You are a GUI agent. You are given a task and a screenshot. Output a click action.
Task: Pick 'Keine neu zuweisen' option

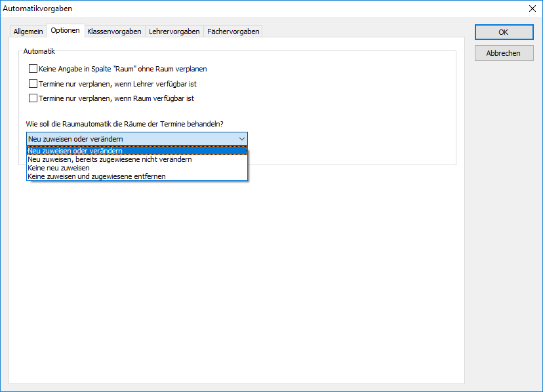137,168
